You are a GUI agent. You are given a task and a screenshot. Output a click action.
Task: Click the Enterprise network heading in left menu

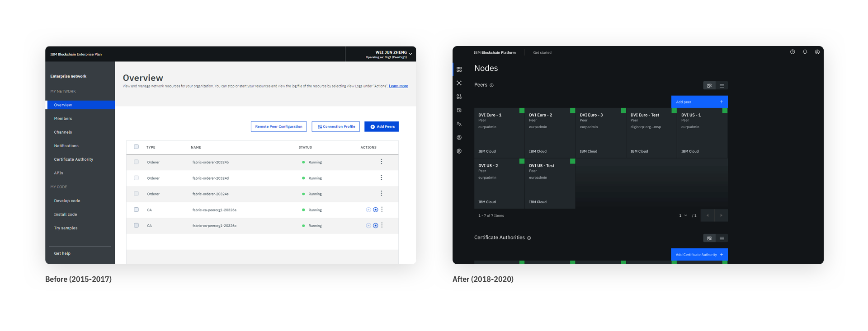point(68,76)
